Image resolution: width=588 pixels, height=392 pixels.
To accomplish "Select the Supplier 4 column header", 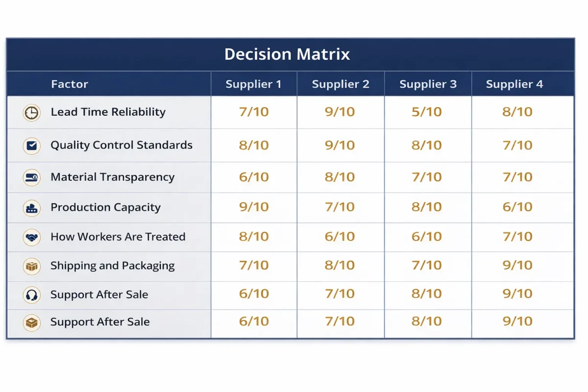I will point(514,84).
